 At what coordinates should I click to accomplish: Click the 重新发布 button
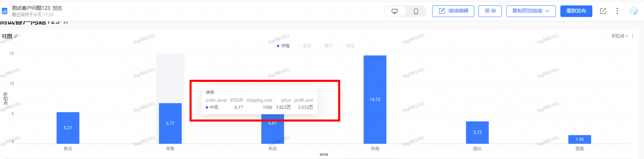[576, 11]
